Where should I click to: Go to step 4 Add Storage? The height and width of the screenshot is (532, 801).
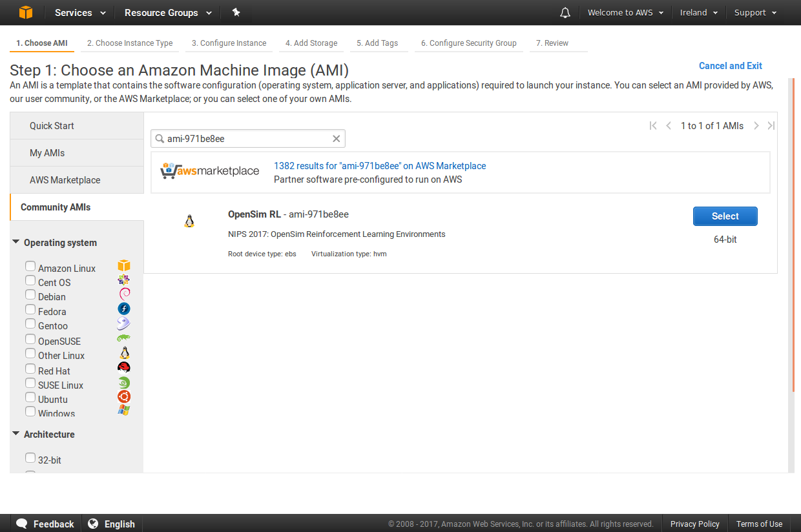tap(311, 43)
